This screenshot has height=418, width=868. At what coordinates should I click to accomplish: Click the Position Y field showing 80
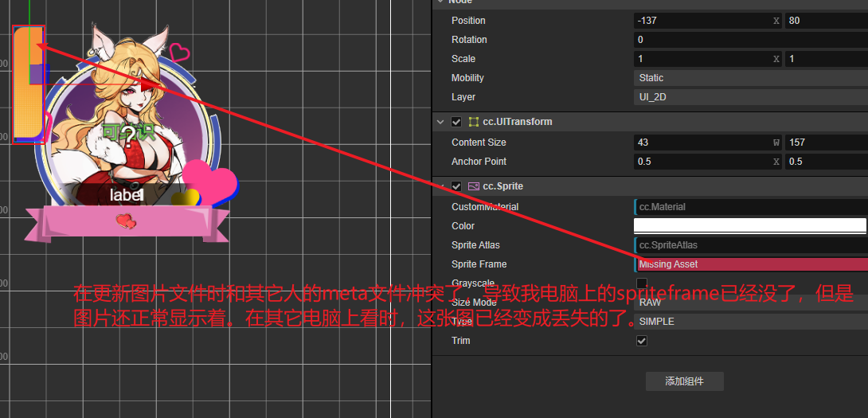(x=827, y=21)
